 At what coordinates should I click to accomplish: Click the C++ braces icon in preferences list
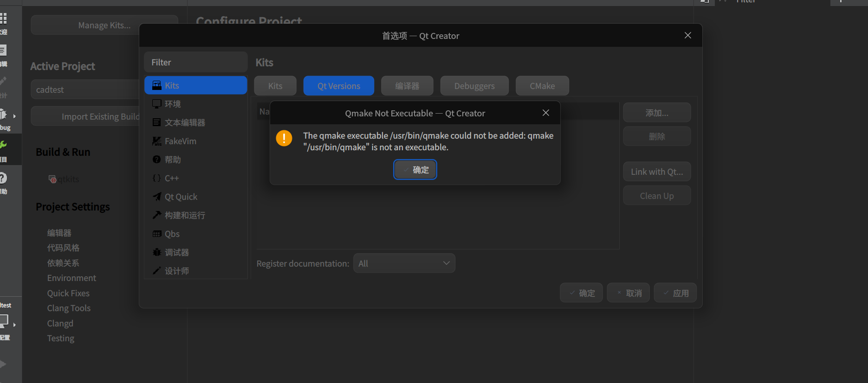157,178
